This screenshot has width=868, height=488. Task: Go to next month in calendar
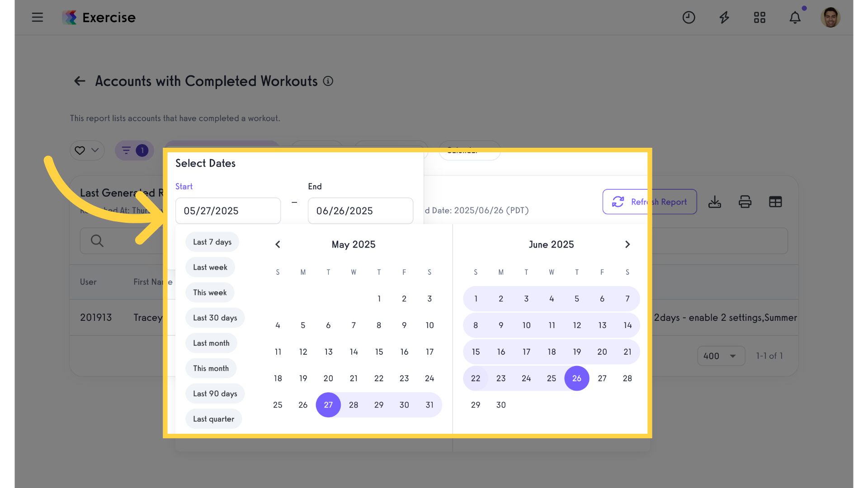(627, 244)
